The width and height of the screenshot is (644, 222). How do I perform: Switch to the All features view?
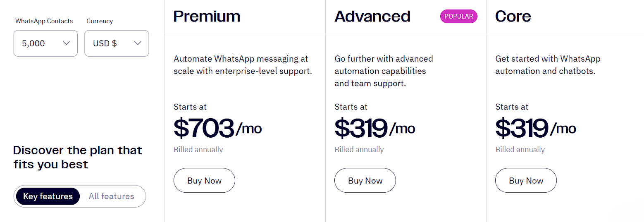(x=112, y=196)
